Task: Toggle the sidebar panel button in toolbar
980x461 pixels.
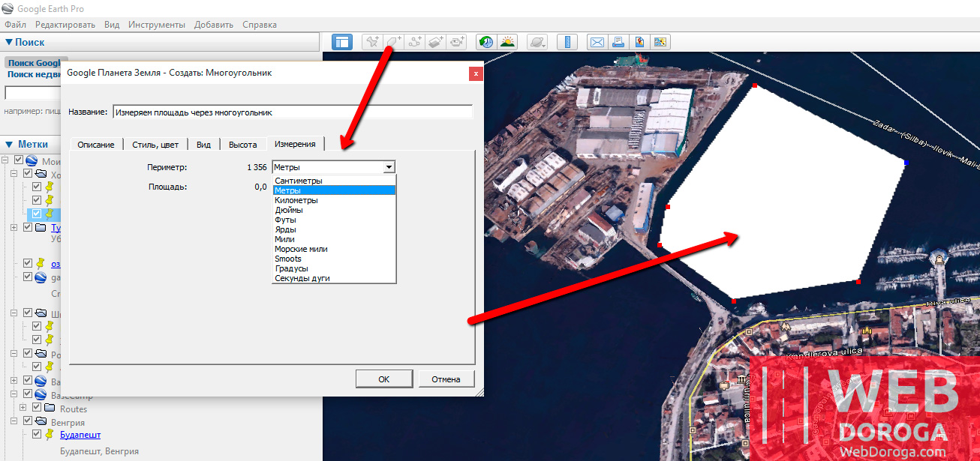Action: tap(342, 43)
